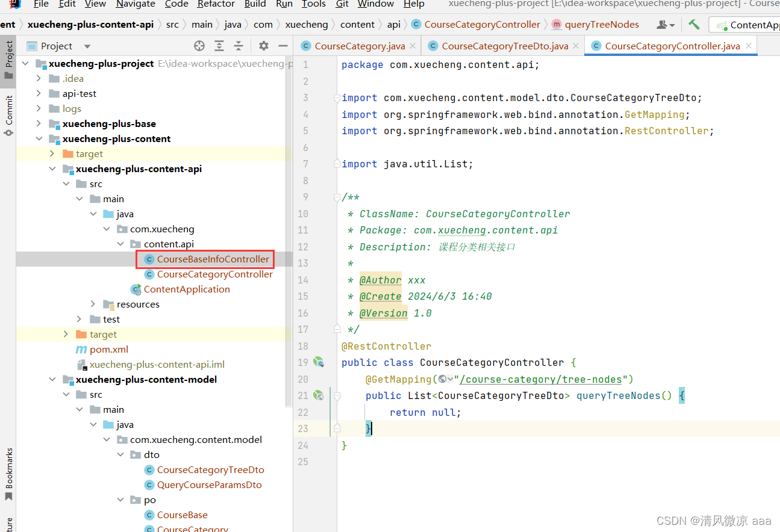Click the @RestController annotation text

pos(387,346)
